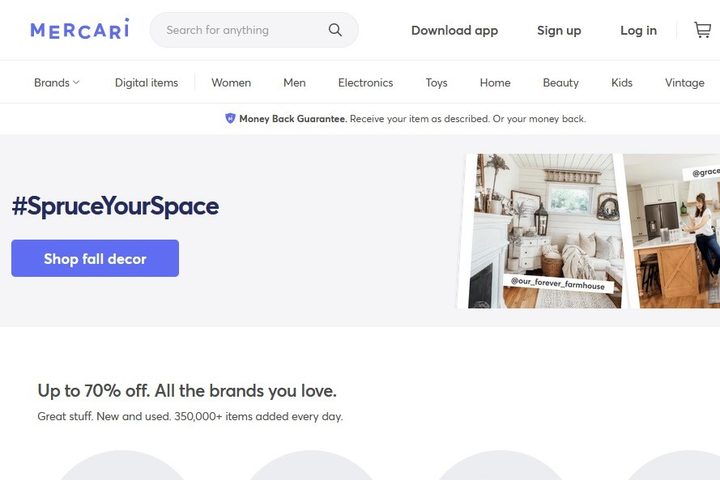Screen dimensions: 720x480
Task: Go to the Vintage category
Action: click(685, 83)
